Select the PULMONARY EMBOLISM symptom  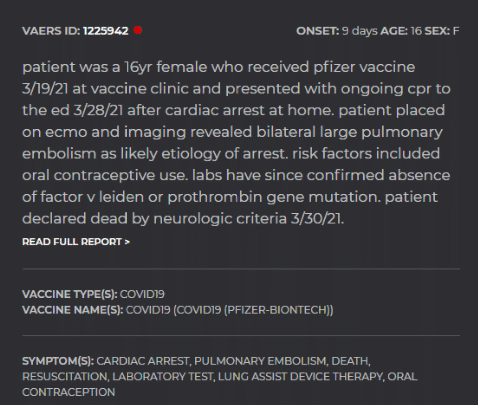click(260, 361)
